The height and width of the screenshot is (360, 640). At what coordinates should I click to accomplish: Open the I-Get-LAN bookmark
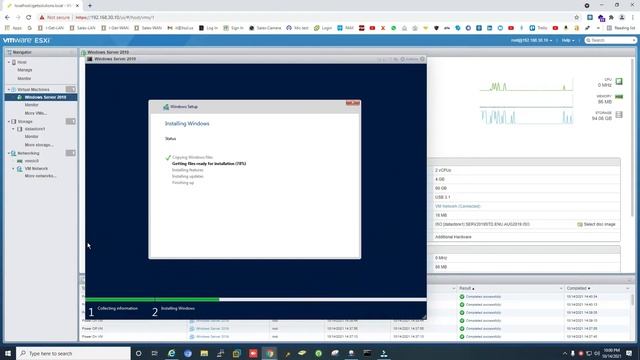(51, 28)
